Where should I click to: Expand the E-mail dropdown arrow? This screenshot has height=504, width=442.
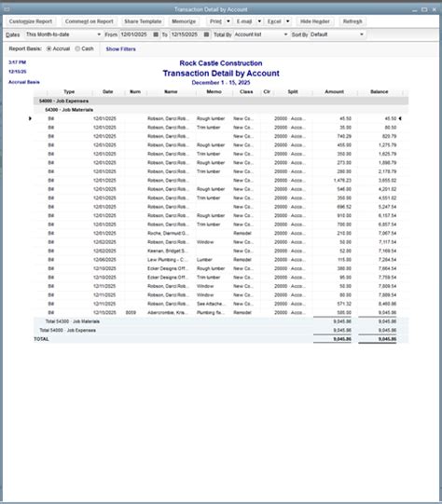point(259,21)
